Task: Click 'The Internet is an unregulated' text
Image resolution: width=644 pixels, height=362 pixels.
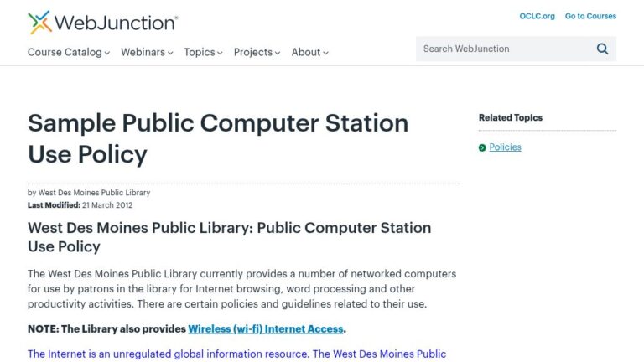Action: [x=236, y=354]
